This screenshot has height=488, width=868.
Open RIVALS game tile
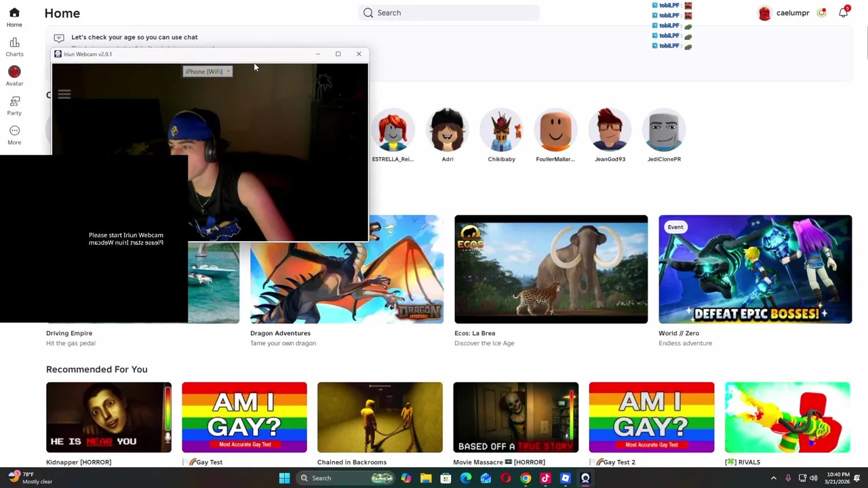[787, 417]
